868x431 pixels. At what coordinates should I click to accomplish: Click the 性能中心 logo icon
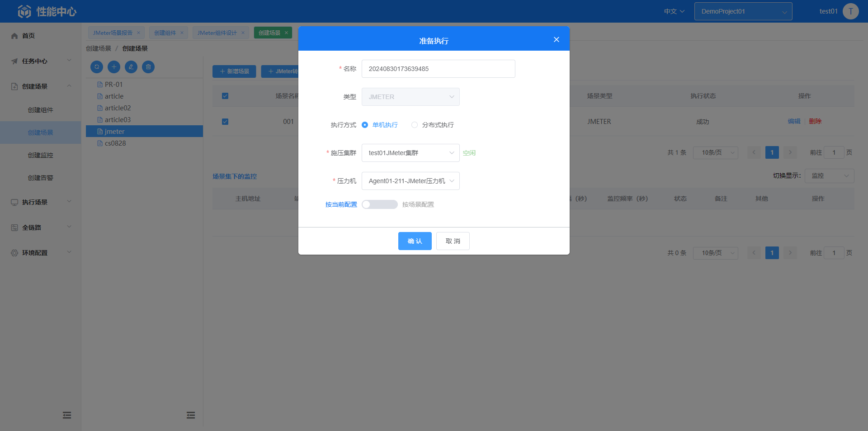point(24,11)
